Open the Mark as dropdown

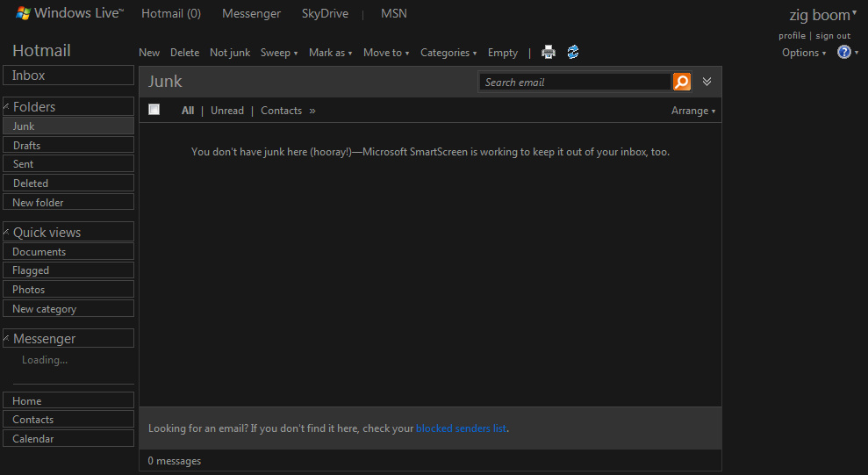(x=331, y=53)
